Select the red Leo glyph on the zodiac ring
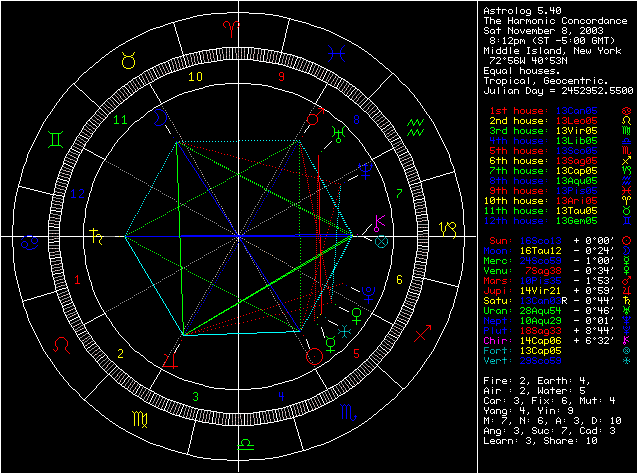The image size is (638, 474). pyautogui.click(x=61, y=345)
